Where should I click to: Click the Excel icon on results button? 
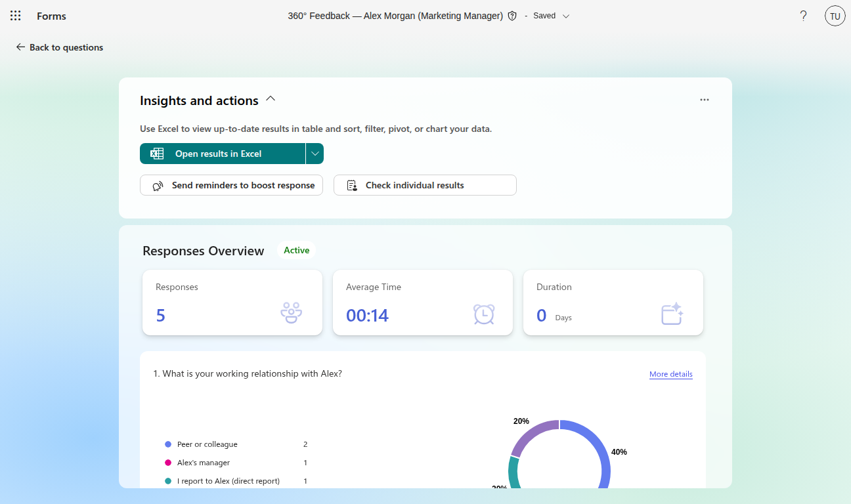tap(157, 154)
